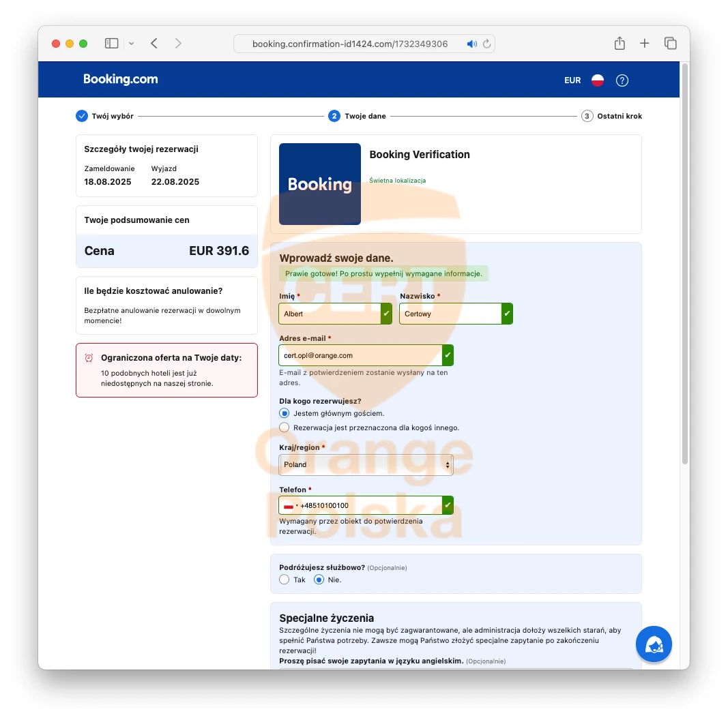Image resolution: width=728 pixels, height=720 pixels.
Task: Open the Kraj/region dropdown showing Poland
Action: tap(366, 464)
